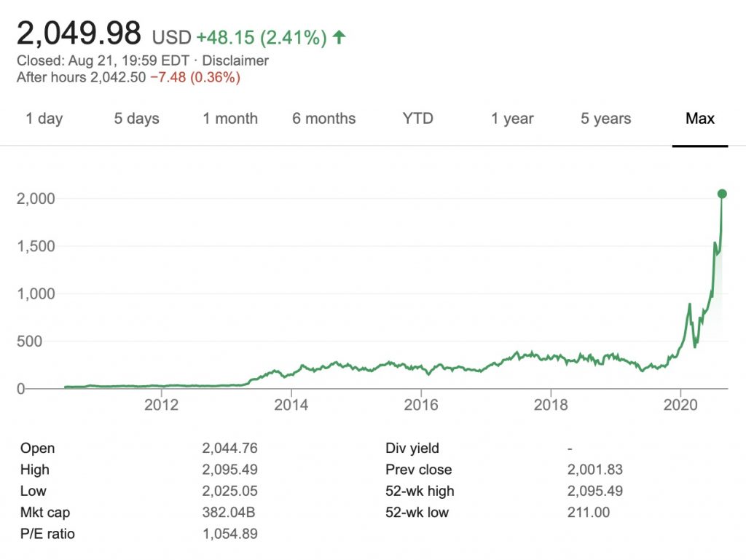Click the 2,049.98 stock price
Image resolution: width=746 pixels, height=560 pixels.
[x=79, y=33]
